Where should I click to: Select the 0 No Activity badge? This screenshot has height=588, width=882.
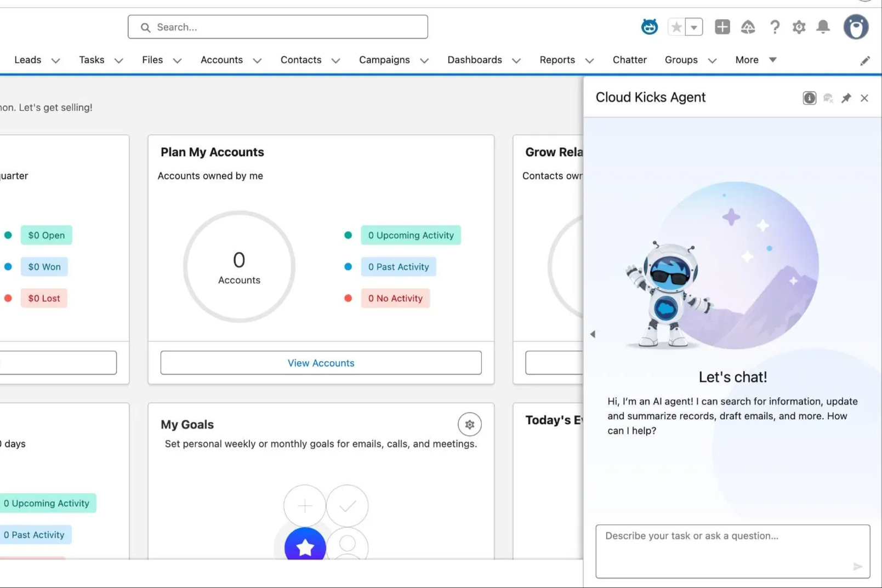[x=395, y=298]
